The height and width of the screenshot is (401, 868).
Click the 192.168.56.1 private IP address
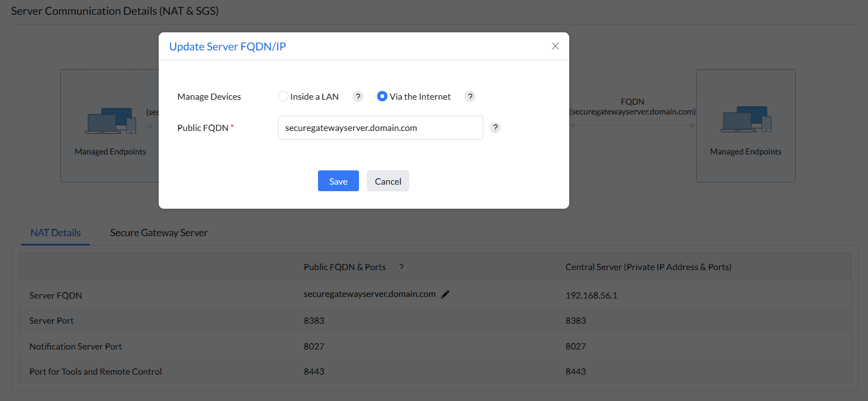click(x=591, y=295)
